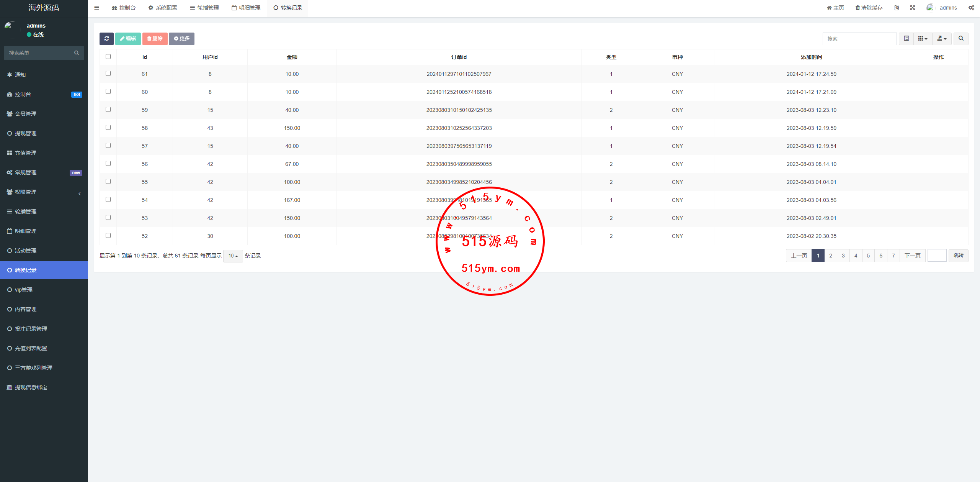Open settings gears icon in top-right corner
980x482 pixels.
(x=971, y=8)
